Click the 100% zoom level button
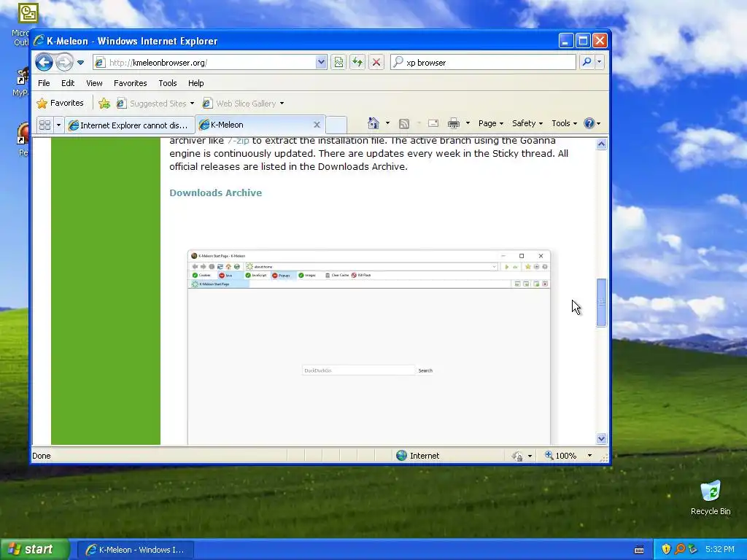This screenshot has height=560, width=747. pos(561,456)
